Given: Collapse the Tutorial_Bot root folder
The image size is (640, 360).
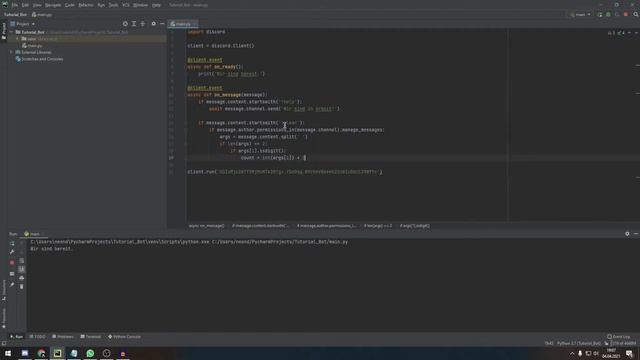Looking at the screenshot, I should click(12, 32).
